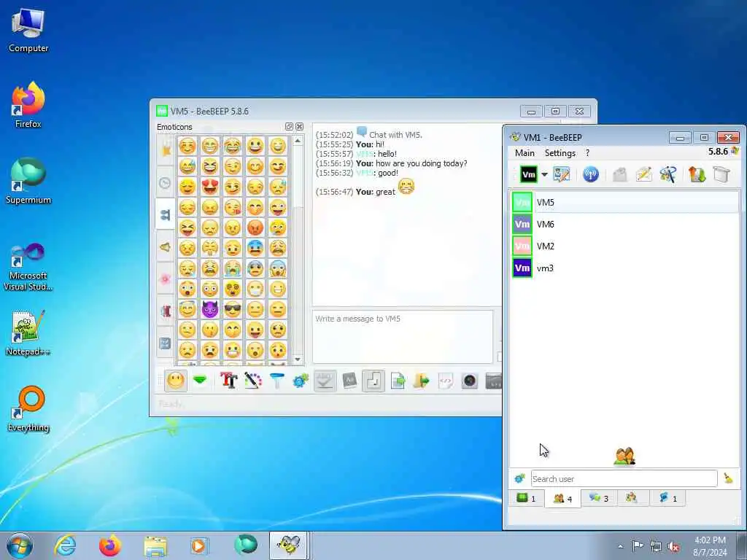Image resolution: width=747 pixels, height=560 pixels.
Task: Click user list settings gear beside search
Action: pos(519,478)
